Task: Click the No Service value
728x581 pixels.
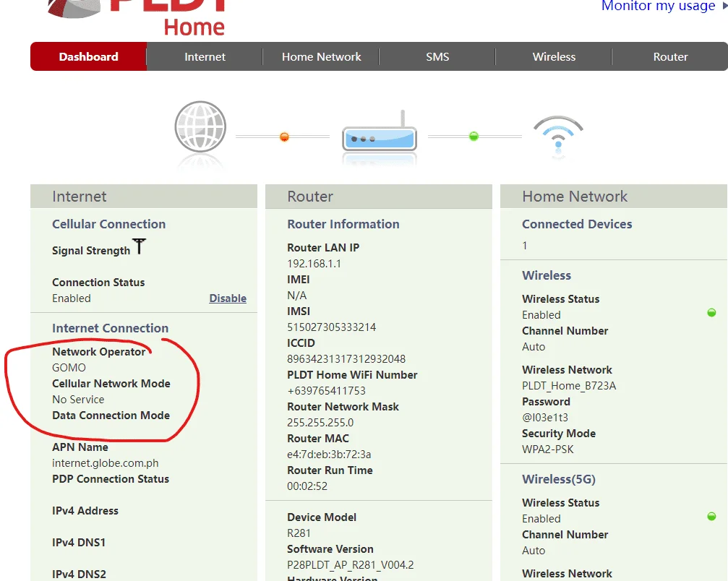Action: (78, 399)
